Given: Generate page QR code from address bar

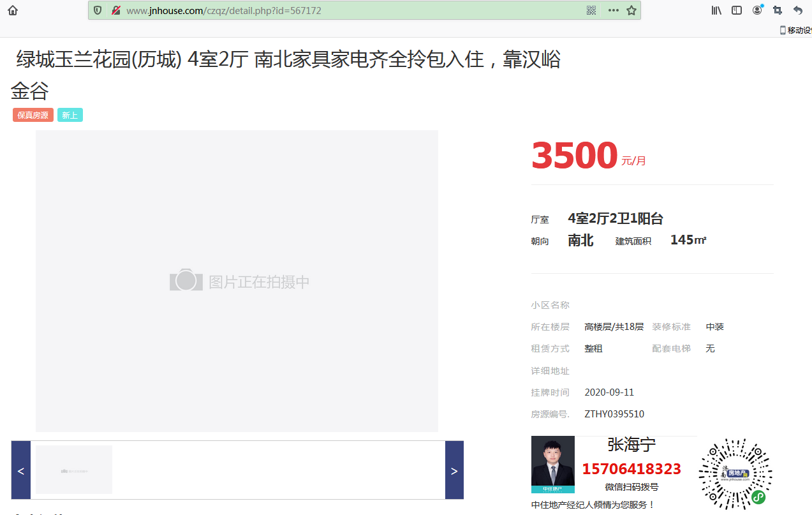Looking at the screenshot, I should (591, 10).
